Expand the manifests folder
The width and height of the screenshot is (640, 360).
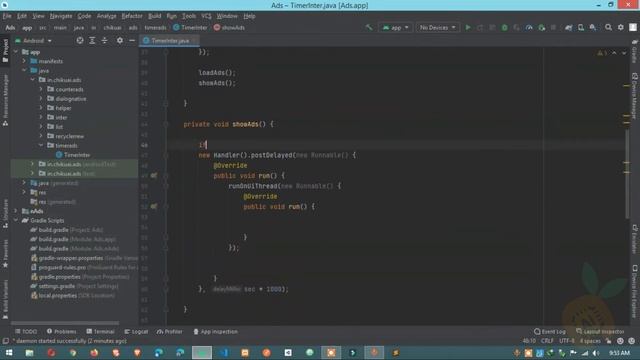click(x=24, y=61)
